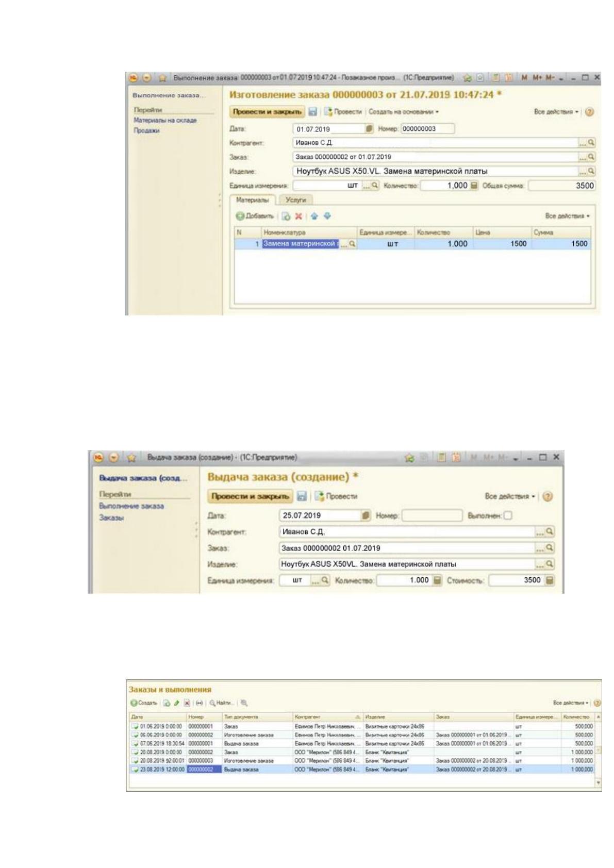Image resolution: width=614 pixels, height=868 pixels.
Task: Click help question mark in Выдача заказа
Action: [x=547, y=496]
